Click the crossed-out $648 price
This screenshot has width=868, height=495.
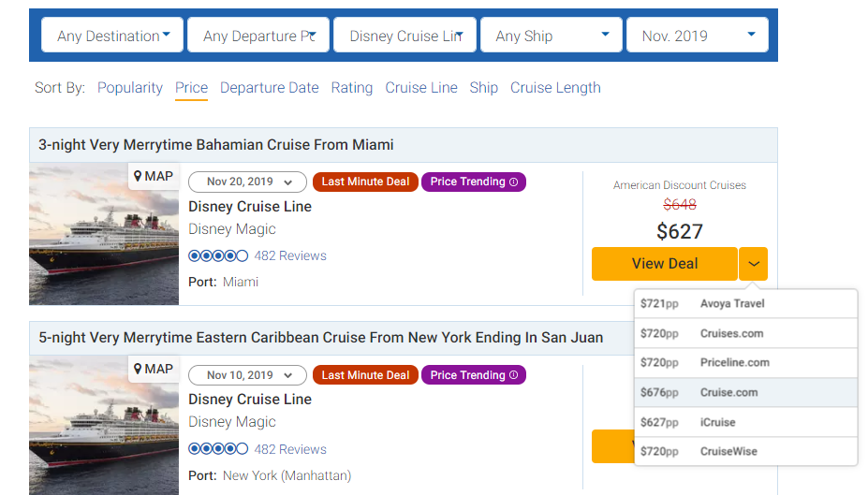point(680,205)
